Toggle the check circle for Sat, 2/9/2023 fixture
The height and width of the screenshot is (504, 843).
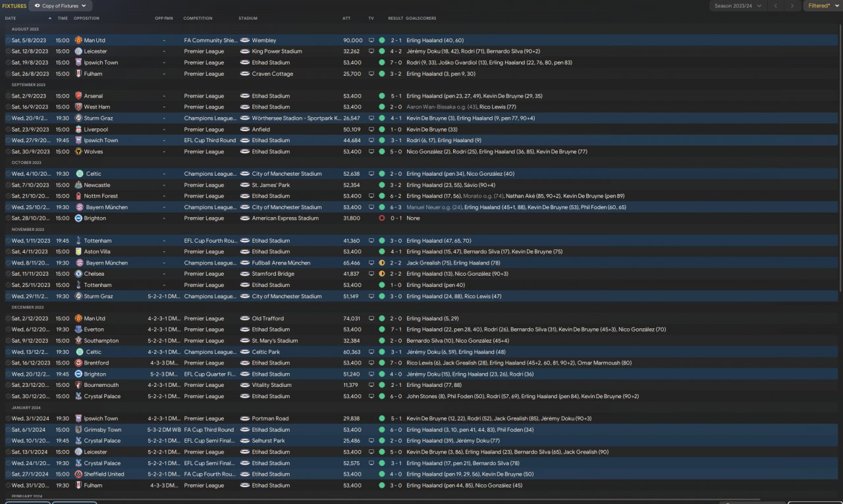8,96
